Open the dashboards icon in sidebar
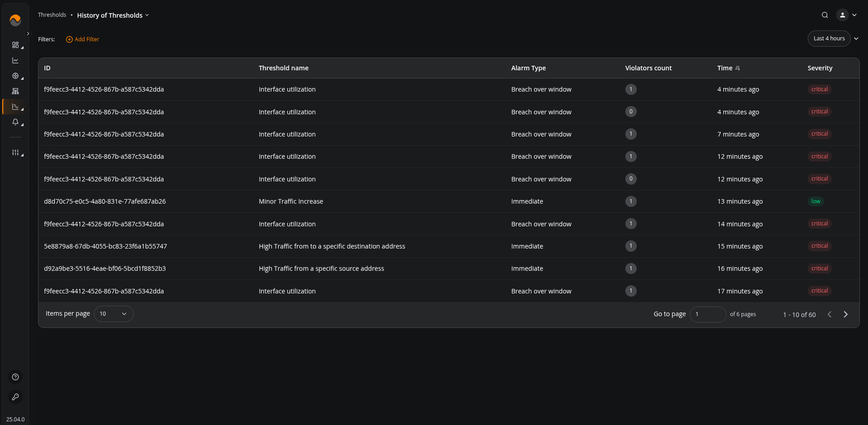Image resolution: width=868 pixels, height=425 pixels. (x=15, y=45)
